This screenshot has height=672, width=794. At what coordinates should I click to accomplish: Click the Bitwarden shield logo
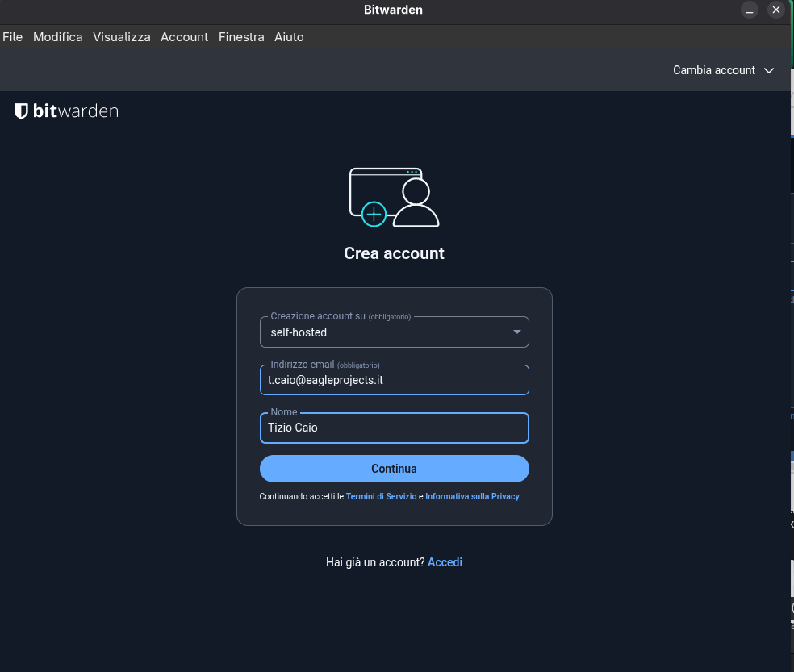[22, 111]
